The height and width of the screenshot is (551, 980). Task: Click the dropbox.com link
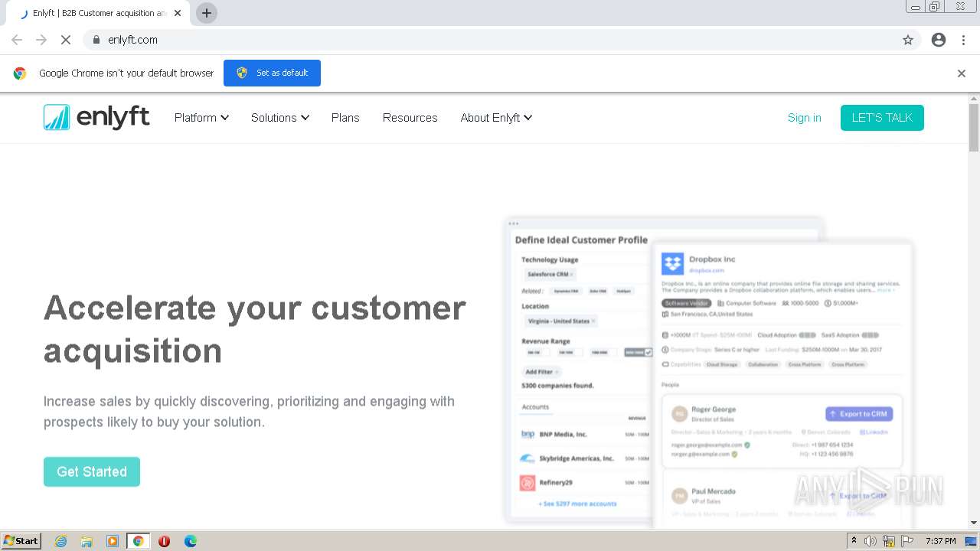click(706, 270)
